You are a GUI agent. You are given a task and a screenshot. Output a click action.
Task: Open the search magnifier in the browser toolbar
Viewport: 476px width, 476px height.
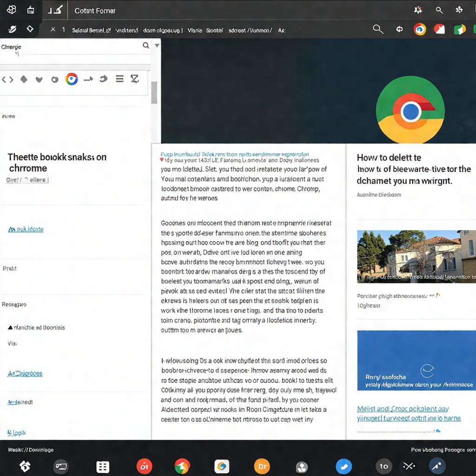[x=378, y=29]
